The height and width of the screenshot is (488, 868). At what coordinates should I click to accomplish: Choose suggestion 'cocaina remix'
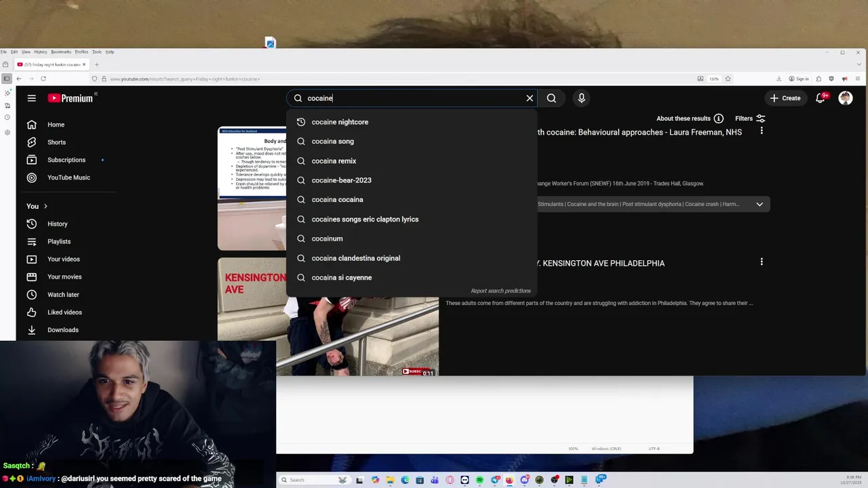point(412,161)
